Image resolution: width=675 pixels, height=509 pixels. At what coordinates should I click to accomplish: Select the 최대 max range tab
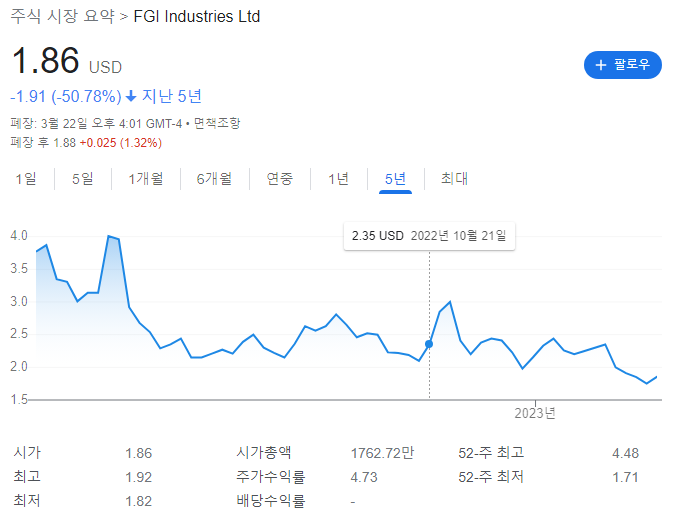(x=455, y=178)
